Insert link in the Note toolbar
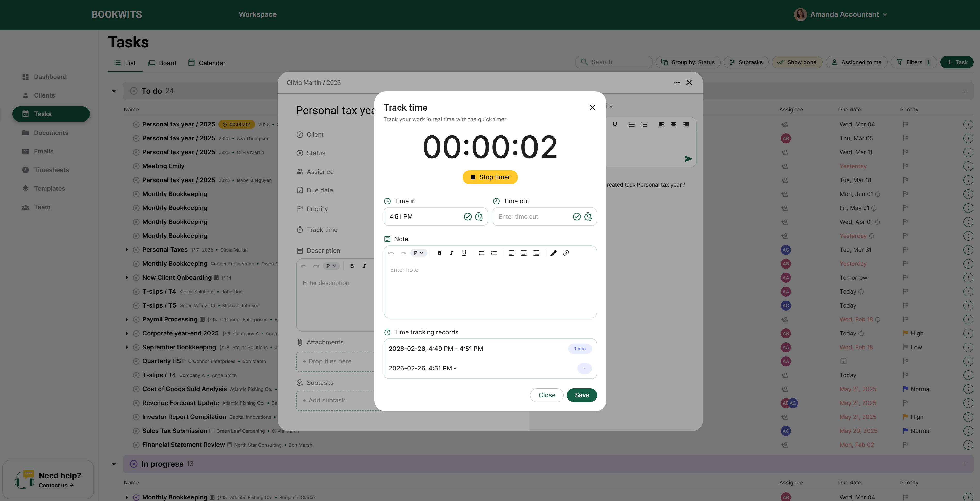 [x=566, y=253]
